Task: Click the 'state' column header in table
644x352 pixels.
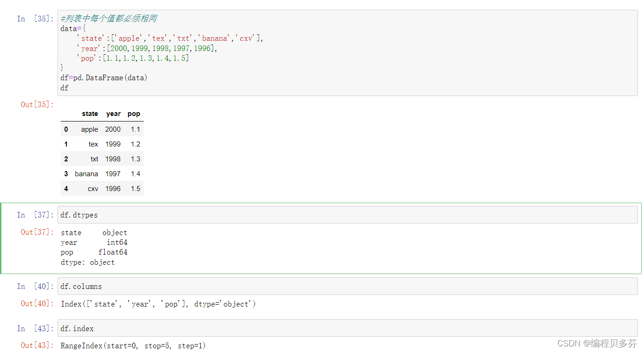Action: pyautogui.click(x=89, y=114)
